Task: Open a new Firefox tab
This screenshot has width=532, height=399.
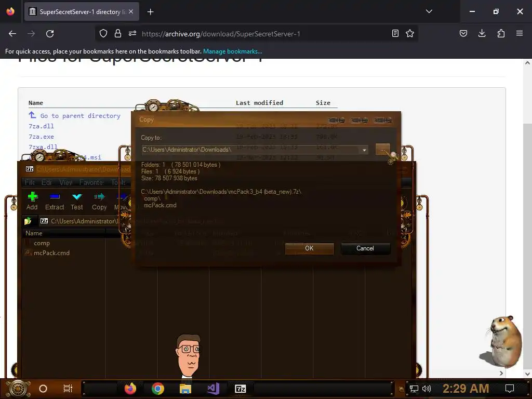Action: [150, 12]
